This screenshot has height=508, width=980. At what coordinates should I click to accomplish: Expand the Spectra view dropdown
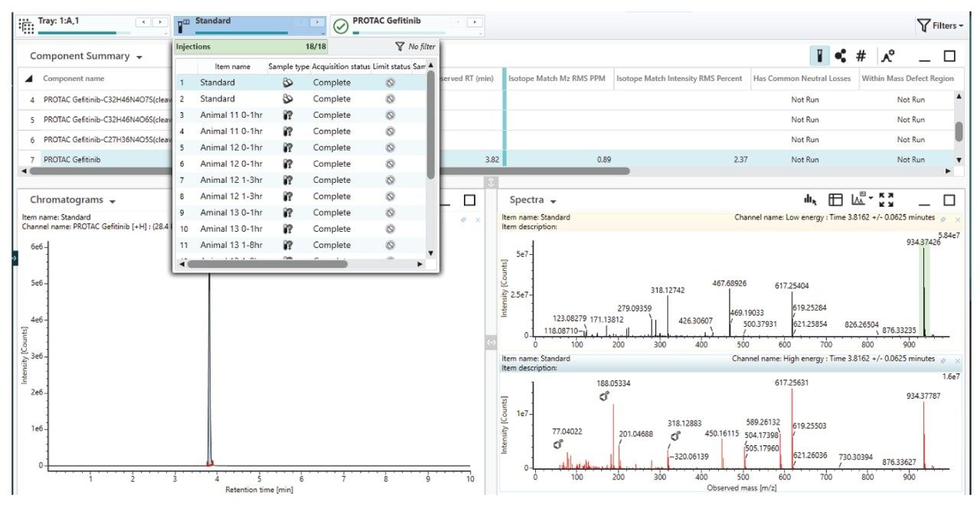coord(552,201)
